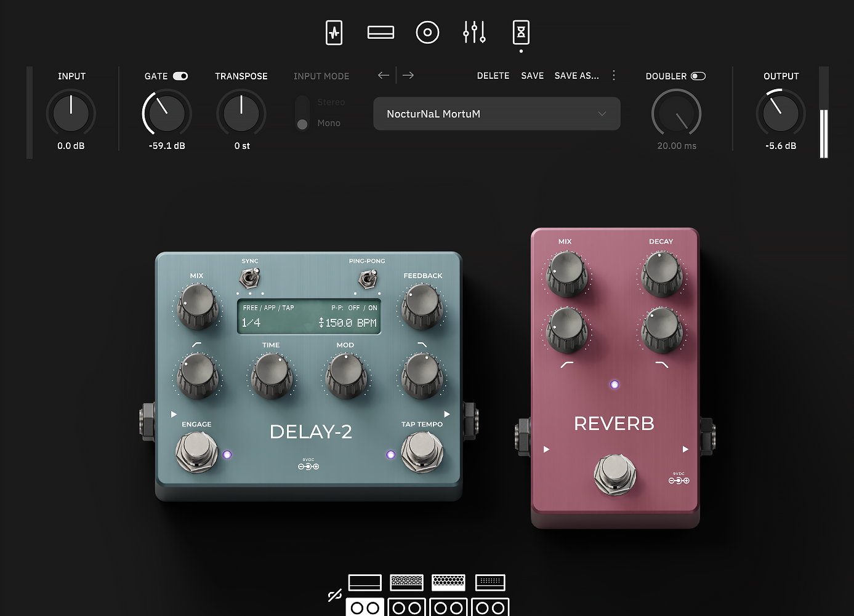The height and width of the screenshot is (616, 854).
Task: Click the INPUT gain knob
Action: coord(71,113)
